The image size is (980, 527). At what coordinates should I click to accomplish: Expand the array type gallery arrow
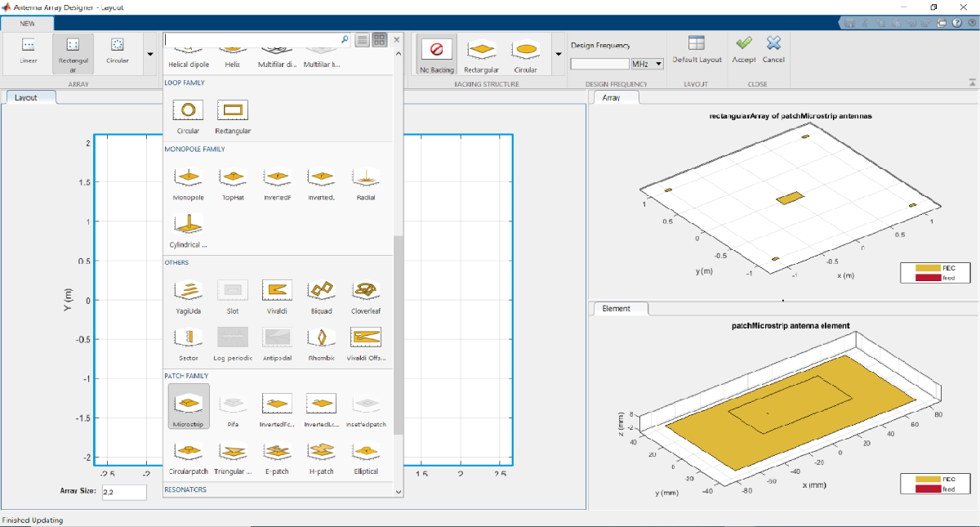click(150, 55)
